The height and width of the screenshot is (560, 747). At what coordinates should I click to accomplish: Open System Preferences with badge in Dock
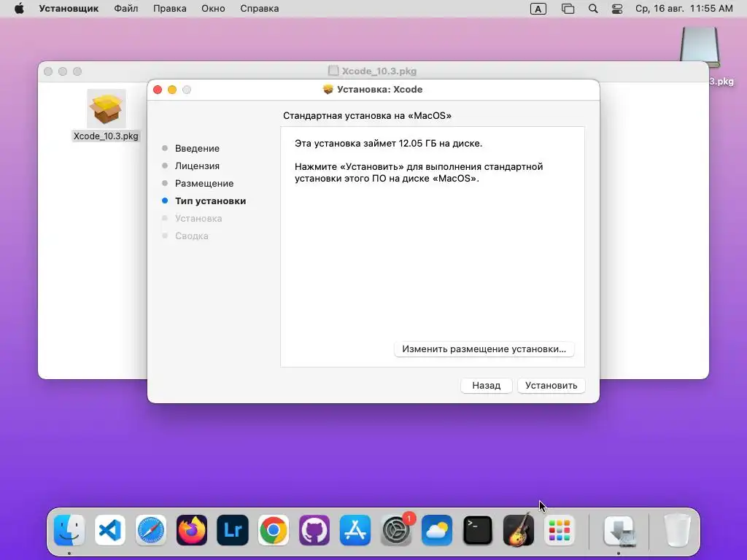point(396,530)
